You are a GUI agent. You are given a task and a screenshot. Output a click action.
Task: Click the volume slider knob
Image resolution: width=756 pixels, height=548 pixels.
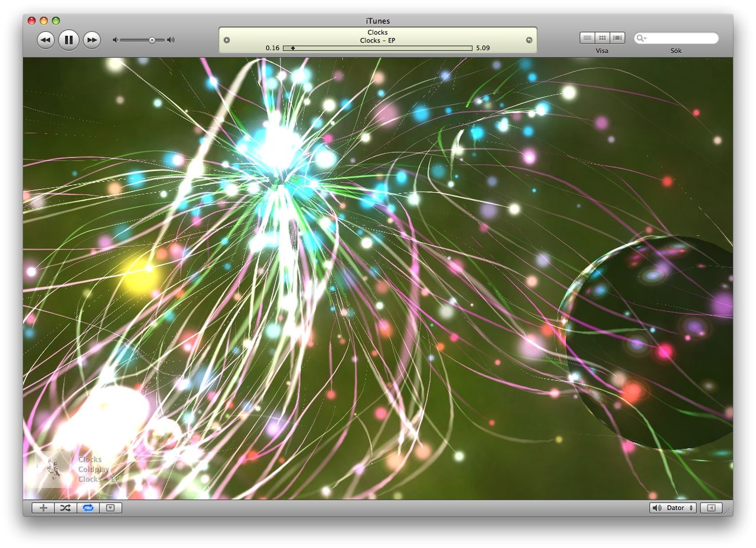point(152,40)
